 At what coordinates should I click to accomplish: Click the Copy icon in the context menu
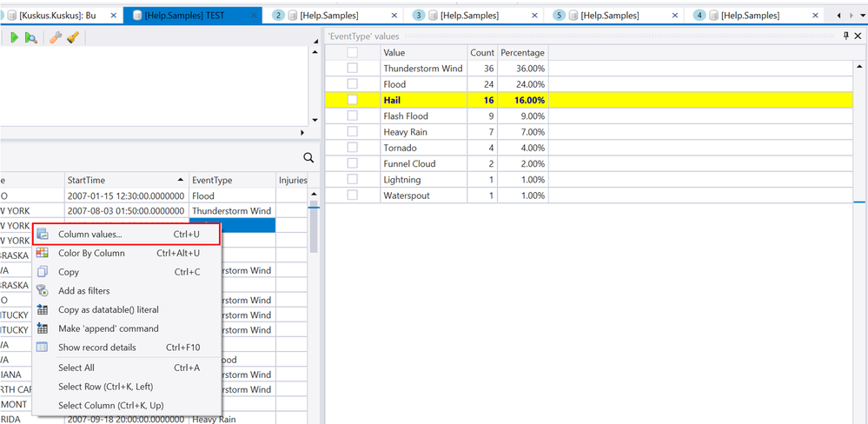pos(42,272)
